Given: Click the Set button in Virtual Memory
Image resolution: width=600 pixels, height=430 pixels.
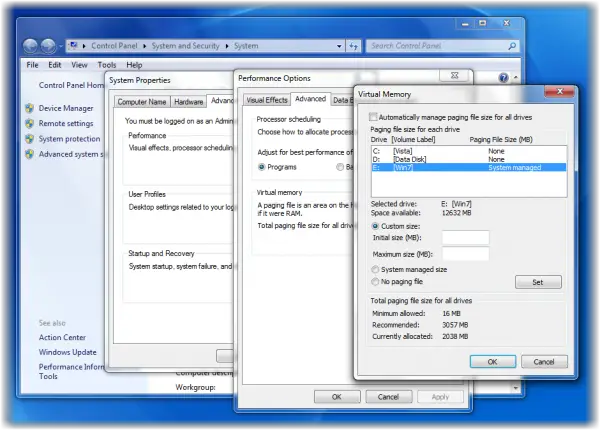Looking at the screenshot, I should [x=538, y=282].
